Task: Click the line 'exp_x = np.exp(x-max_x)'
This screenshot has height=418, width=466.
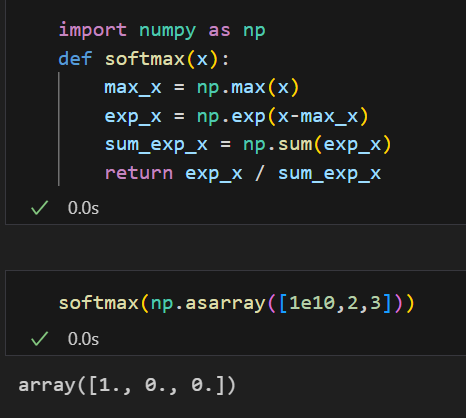Action: point(236,116)
